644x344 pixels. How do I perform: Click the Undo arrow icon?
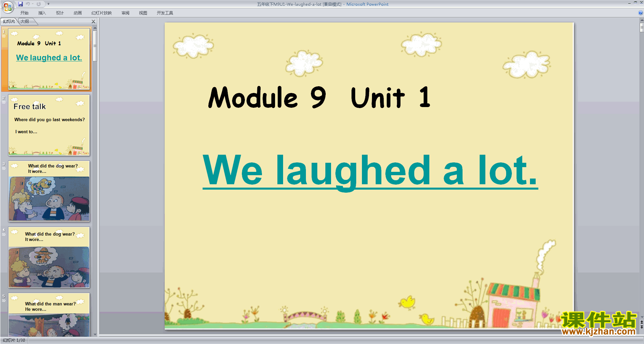point(28,4)
